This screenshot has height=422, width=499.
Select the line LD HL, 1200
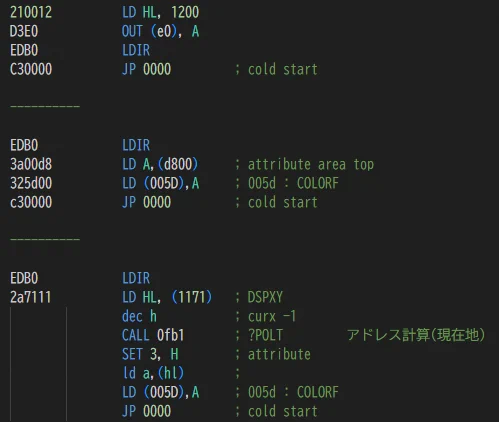(160, 13)
